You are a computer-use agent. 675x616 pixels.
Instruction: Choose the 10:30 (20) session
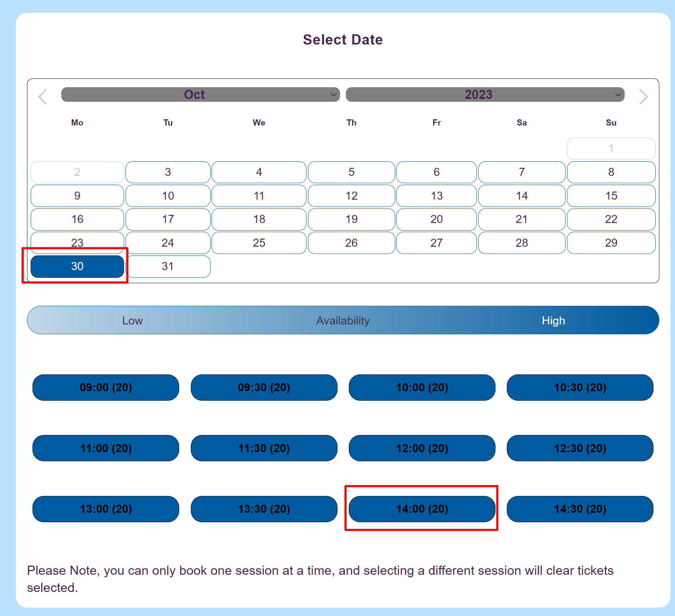click(580, 387)
